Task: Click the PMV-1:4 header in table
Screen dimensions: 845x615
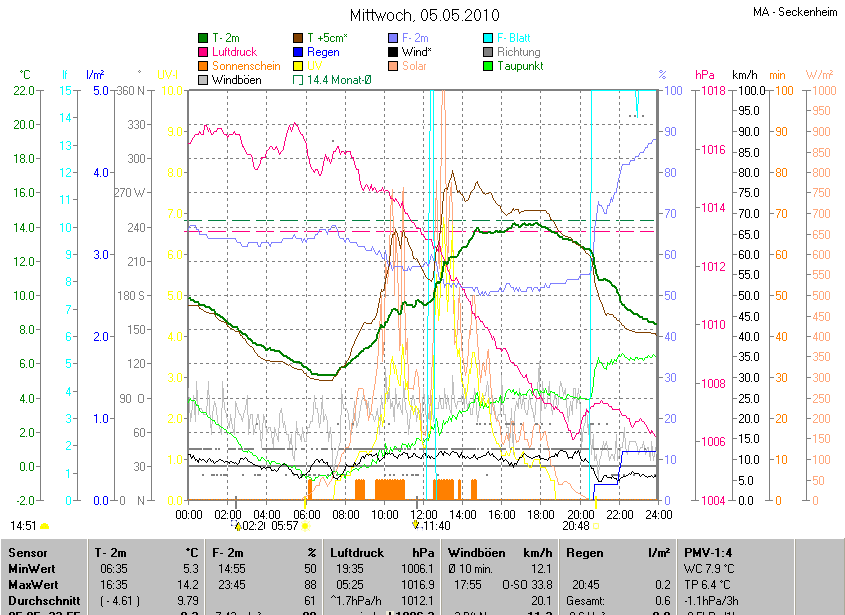Action: [708, 552]
